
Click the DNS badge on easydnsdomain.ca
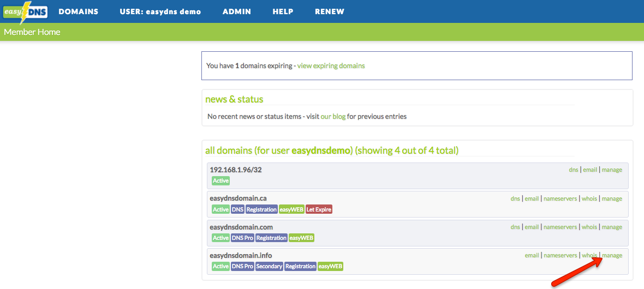[x=238, y=209]
